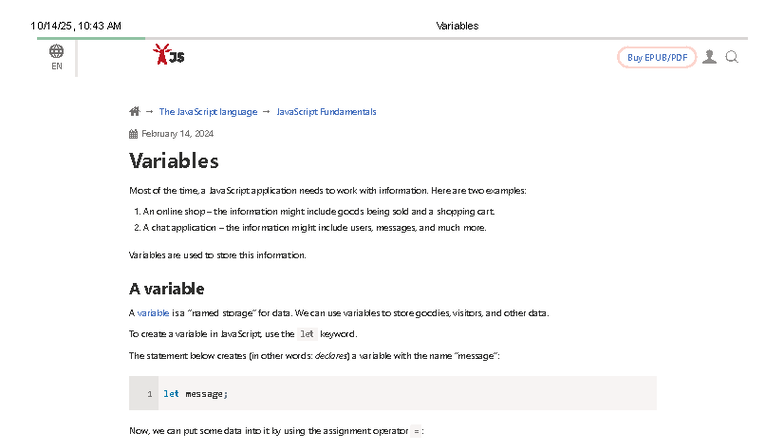Click the green reading progress bar
The width and height of the screenshot is (784, 441).
tap(91, 38)
